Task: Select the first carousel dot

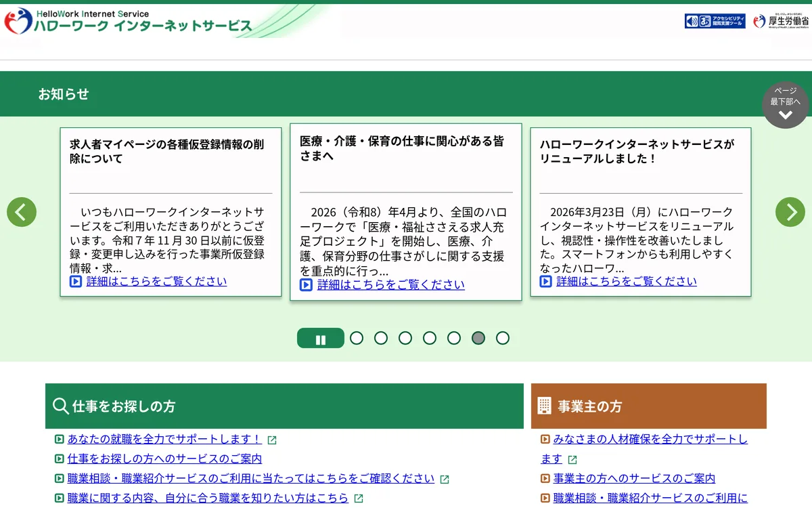Action: 357,338
